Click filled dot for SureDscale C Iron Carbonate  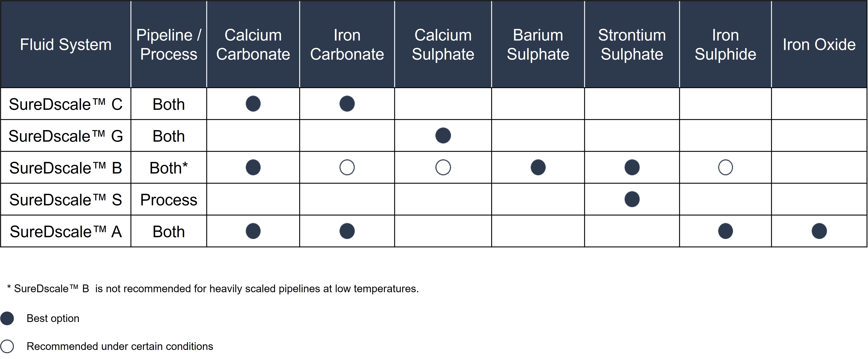point(347,103)
